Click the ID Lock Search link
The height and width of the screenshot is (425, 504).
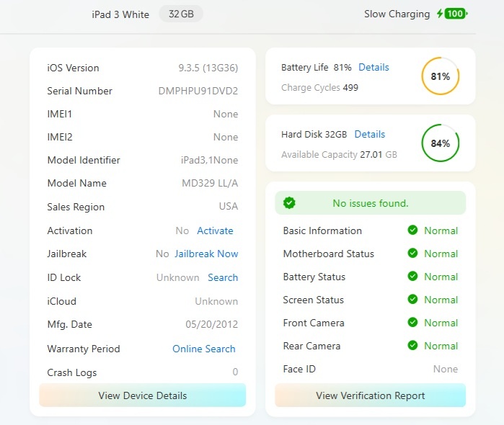point(223,277)
